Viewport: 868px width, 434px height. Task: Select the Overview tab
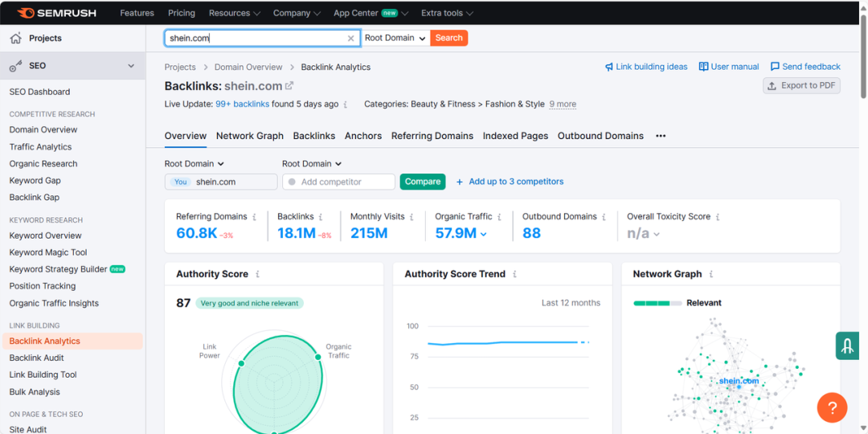[186, 136]
